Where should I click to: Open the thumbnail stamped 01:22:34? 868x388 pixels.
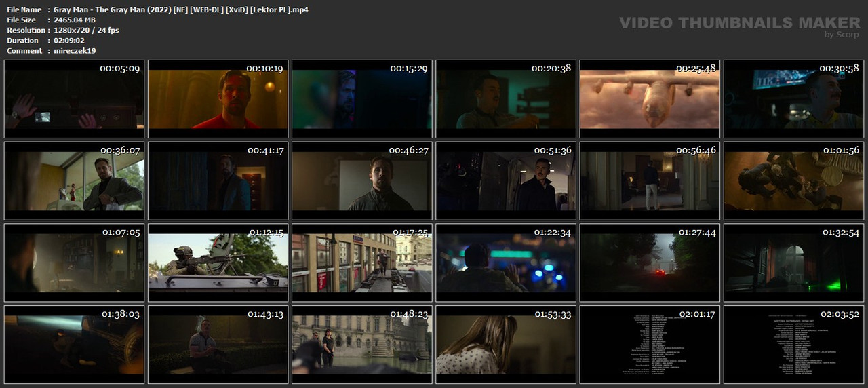505,263
